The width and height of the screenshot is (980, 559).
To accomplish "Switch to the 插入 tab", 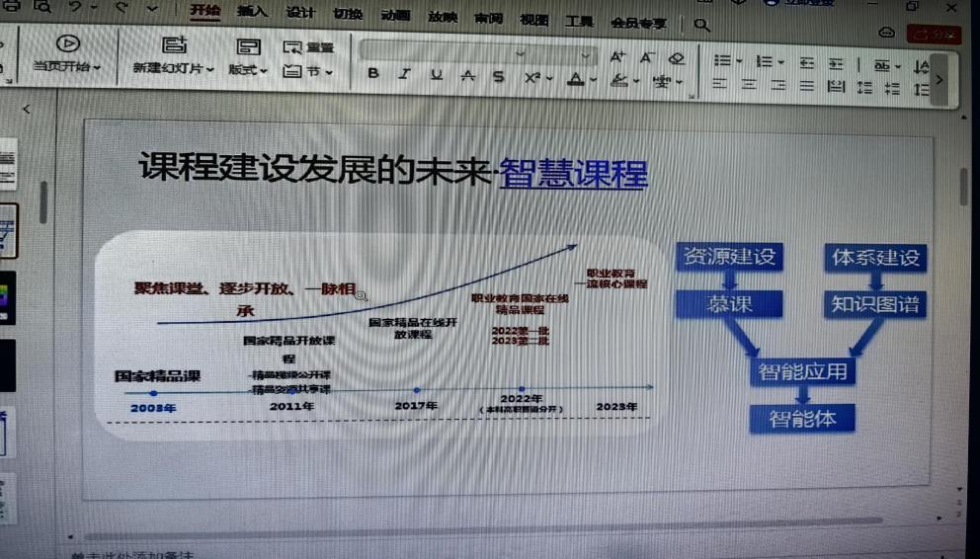I will (x=252, y=13).
